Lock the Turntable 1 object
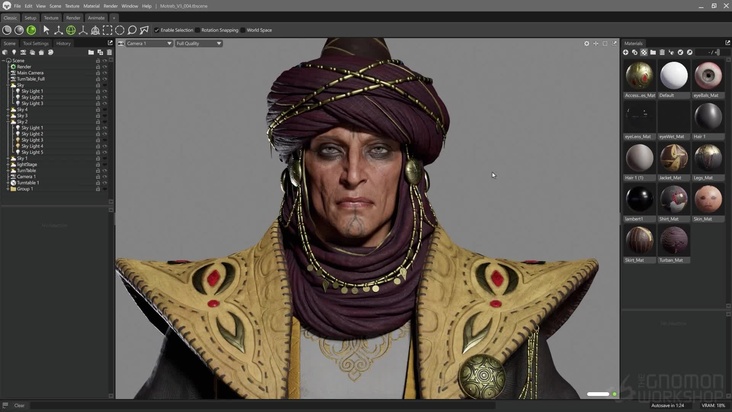732x412 pixels. [x=98, y=183]
